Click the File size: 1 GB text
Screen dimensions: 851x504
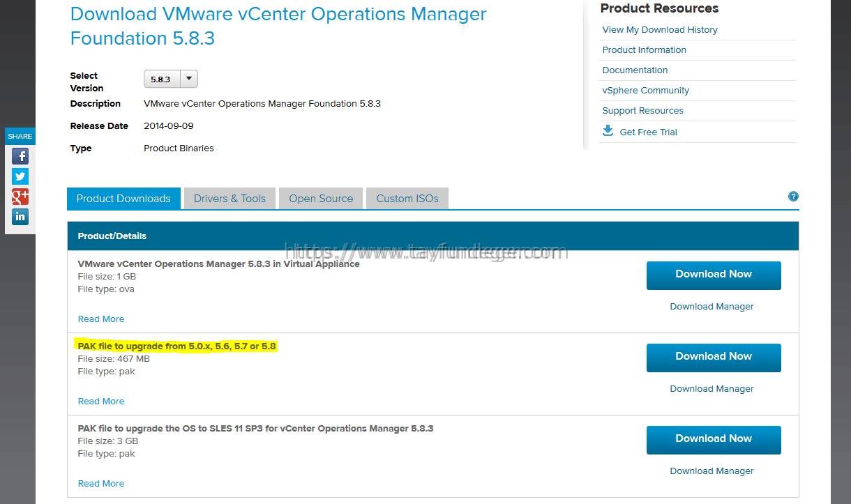tap(107, 277)
